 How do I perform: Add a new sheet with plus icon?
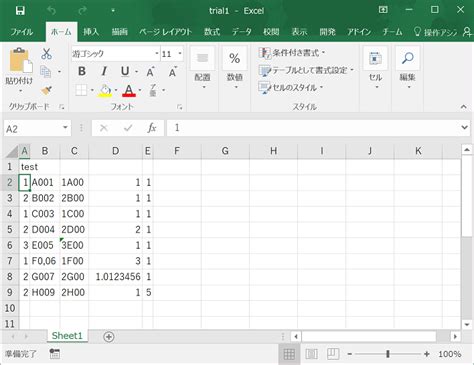pos(109,337)
